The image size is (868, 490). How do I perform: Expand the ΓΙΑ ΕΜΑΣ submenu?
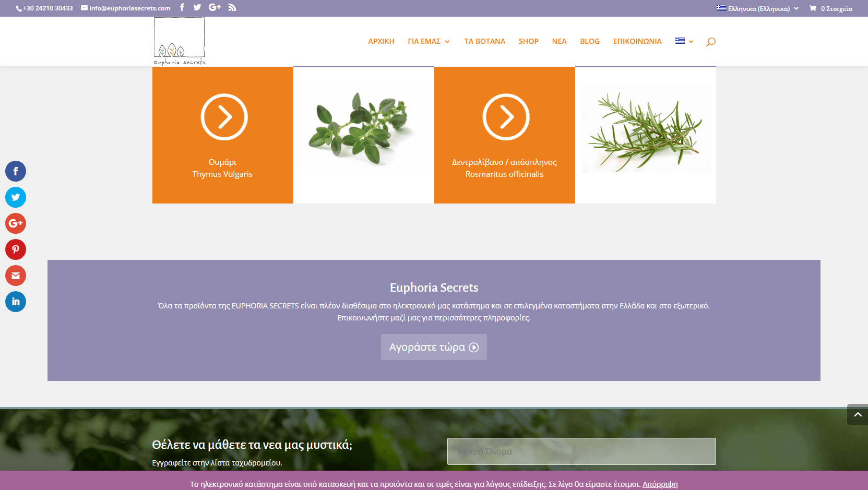pyautogui.click(x=429, y=41)
